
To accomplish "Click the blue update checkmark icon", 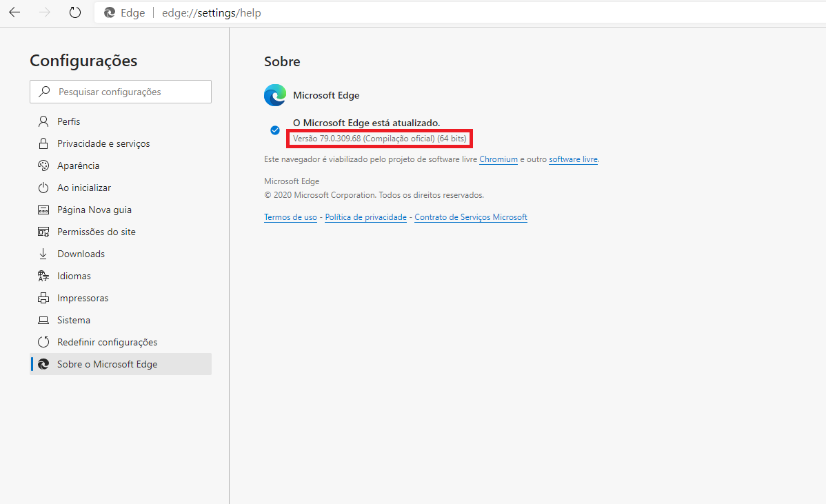I will (275, 130).
